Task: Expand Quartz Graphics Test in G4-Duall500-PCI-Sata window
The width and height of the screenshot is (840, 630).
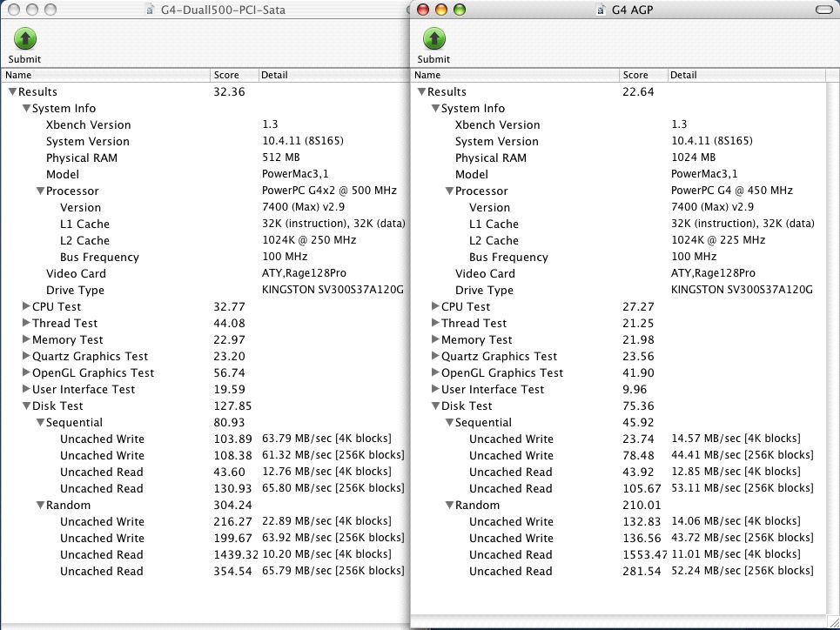Action: click(26, 356)
